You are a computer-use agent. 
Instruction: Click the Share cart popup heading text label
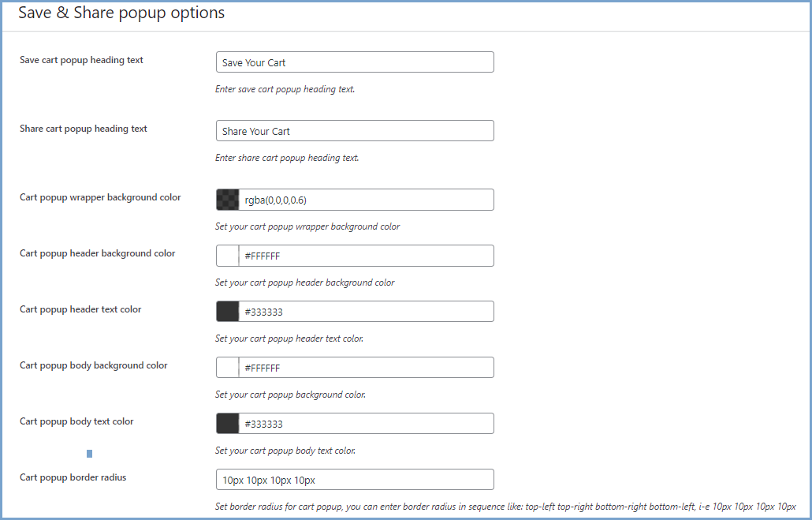click(84, 129)
